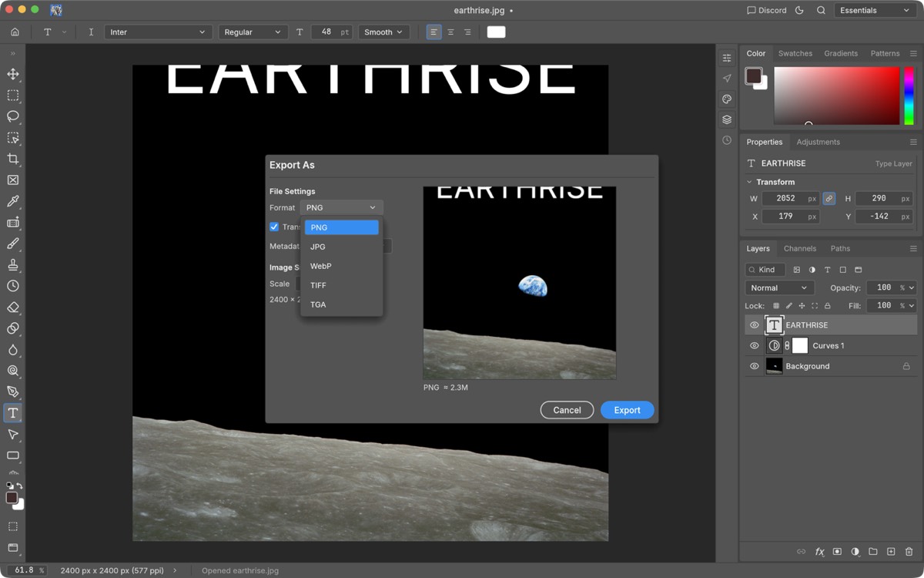
Task: Create a new layer group folder
Action: [873, 552]
